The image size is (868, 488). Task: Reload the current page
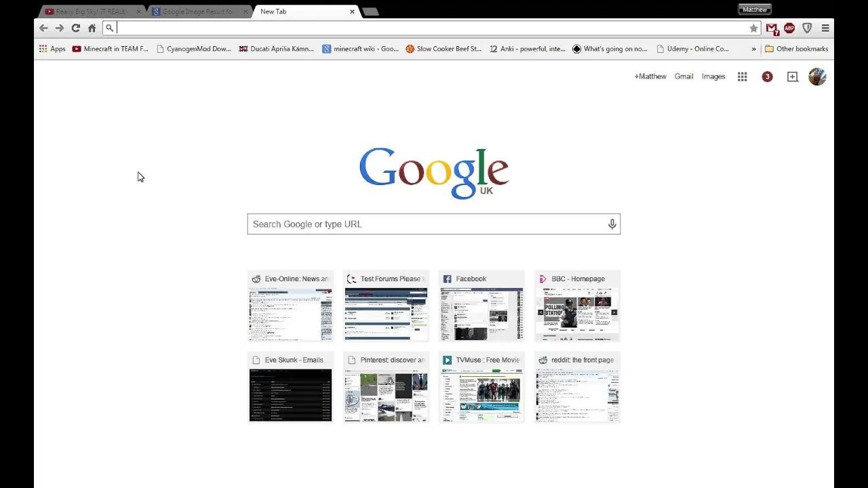click(x=76, y=28)
